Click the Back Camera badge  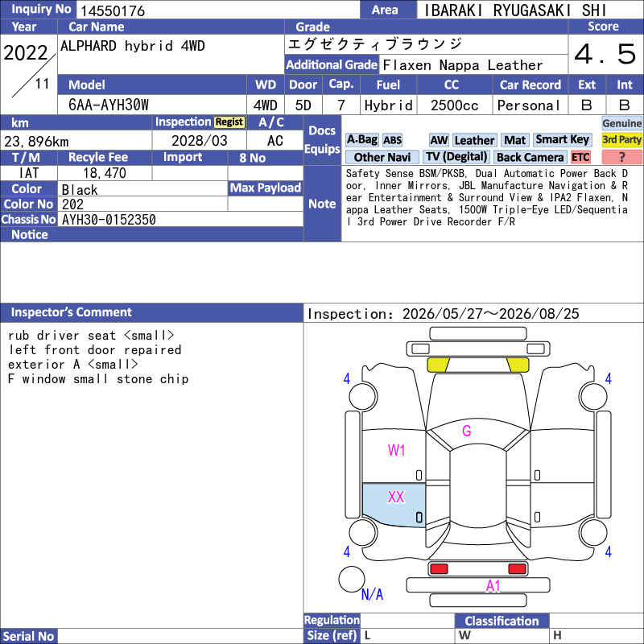[x=530, y=157]
